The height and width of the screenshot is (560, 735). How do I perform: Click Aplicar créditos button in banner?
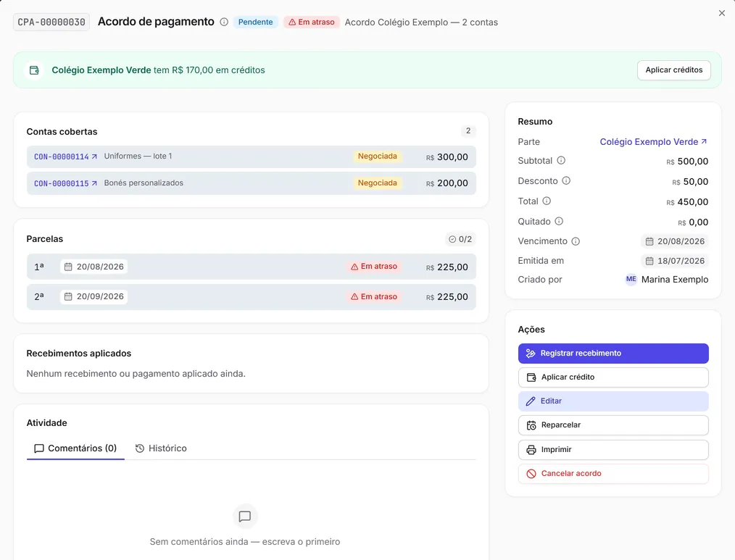(673, 70)
